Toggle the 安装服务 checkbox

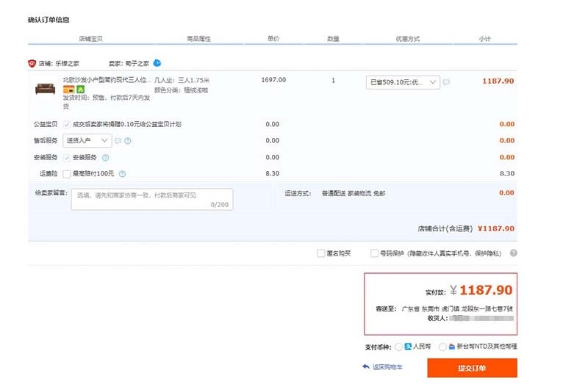click(67, 157)
